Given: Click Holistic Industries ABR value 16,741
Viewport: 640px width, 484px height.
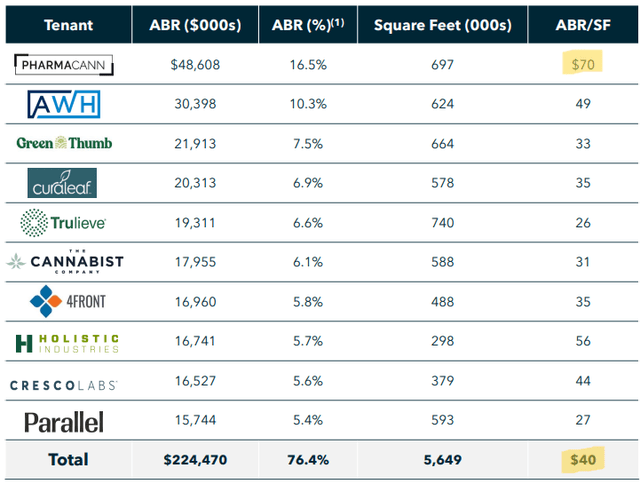Looking at the screenshot, I should click(195, 341).
